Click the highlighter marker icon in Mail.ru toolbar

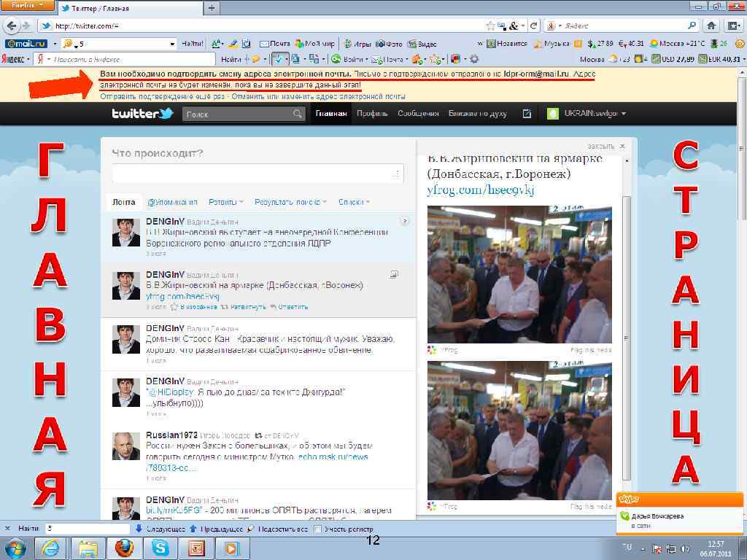(x=233, y=44)
